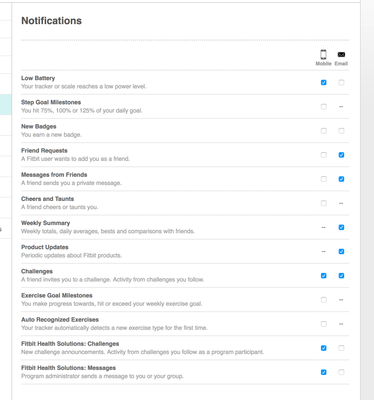Click the Challenges row title

[x=37, y=271]
